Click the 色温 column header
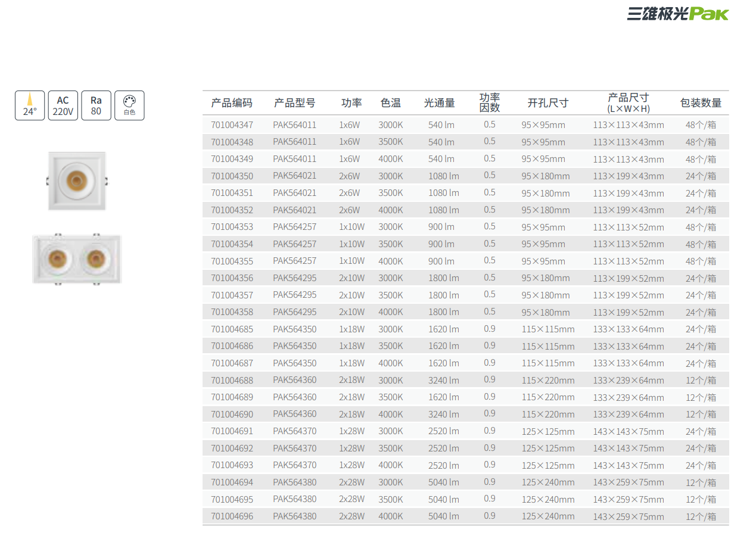Screen dimensions: 756x539 (x=390, y=103)
